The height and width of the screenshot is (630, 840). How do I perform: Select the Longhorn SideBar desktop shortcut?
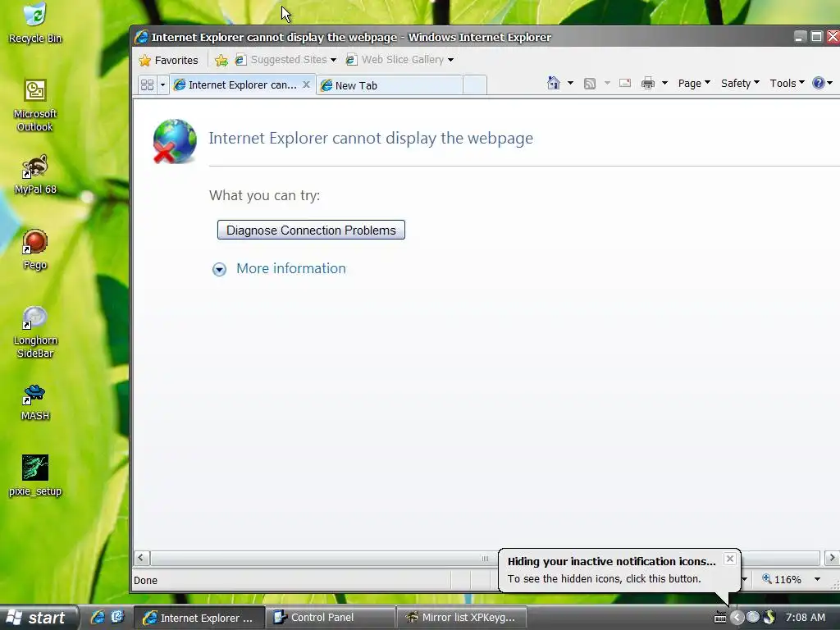pos(34,331)
